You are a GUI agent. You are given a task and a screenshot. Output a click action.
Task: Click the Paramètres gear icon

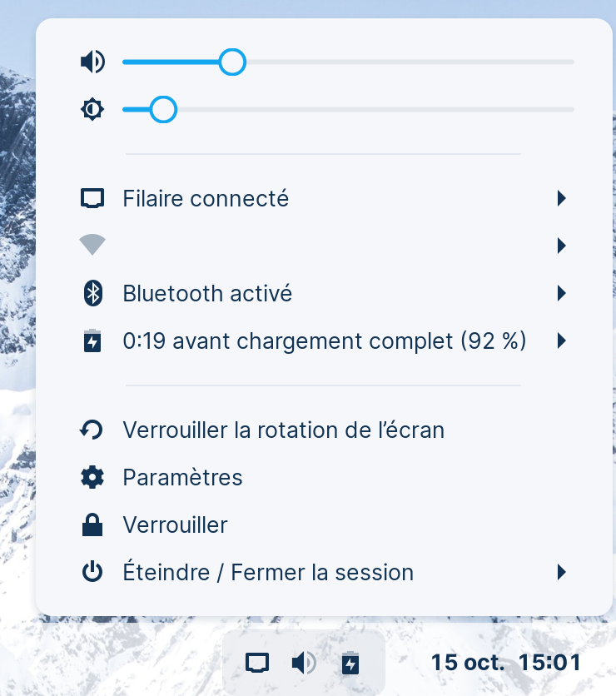pos(92,478)
